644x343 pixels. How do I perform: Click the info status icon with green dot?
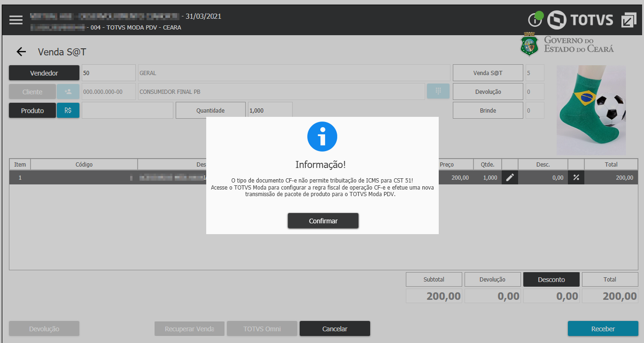pos(535,19)
